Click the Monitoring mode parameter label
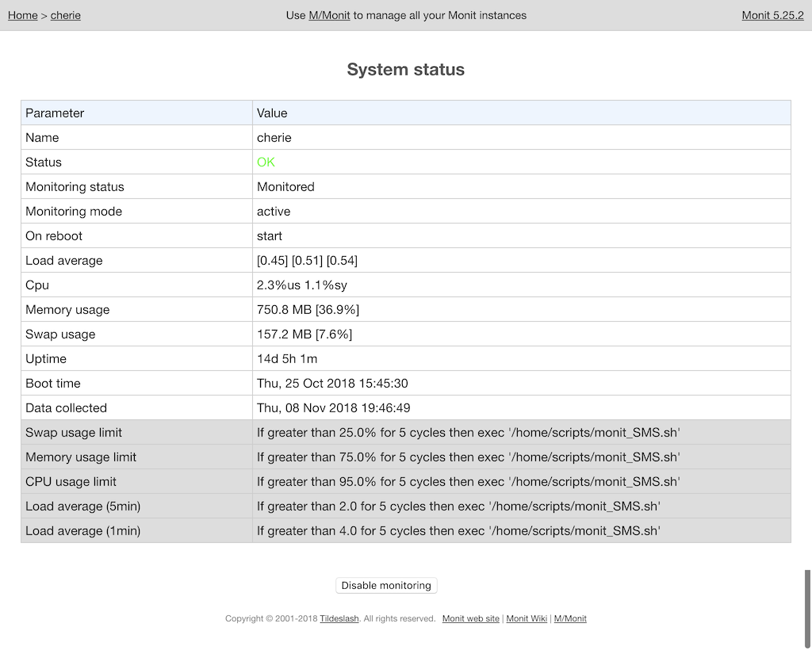812x650 pixels. click(74, 211)
